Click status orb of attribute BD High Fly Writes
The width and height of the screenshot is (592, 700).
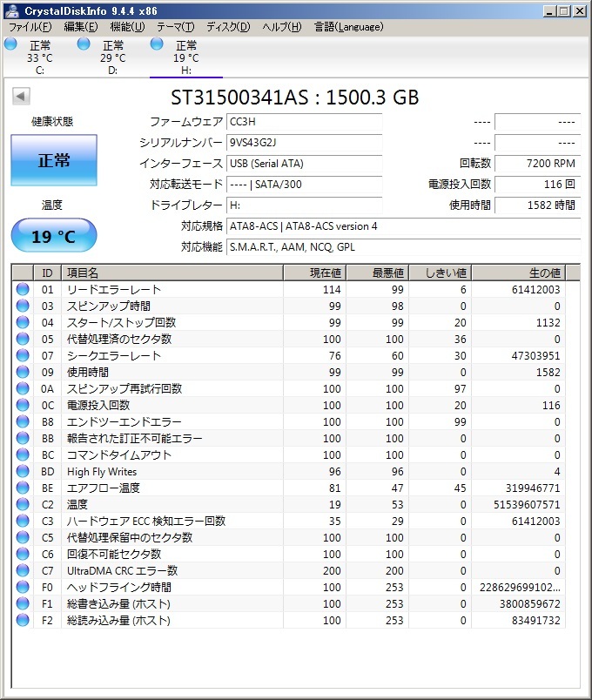coord(23,471)
